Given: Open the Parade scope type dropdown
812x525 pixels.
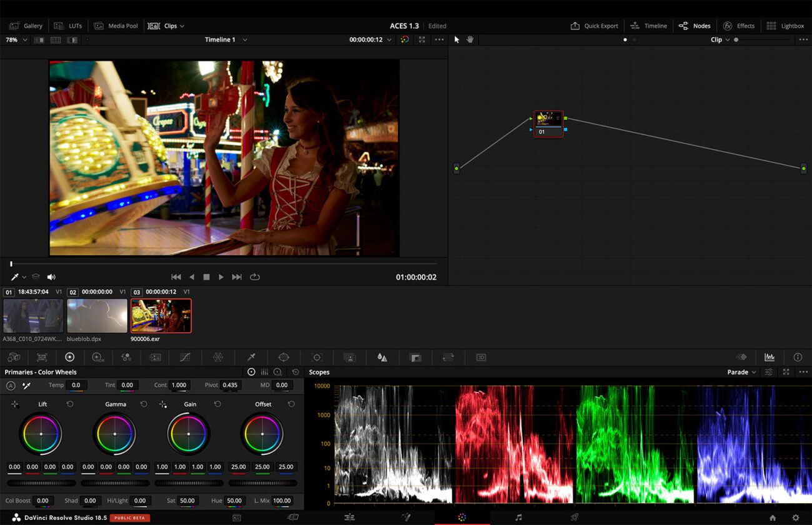Looking at the screenshot, I should point(740,372).
